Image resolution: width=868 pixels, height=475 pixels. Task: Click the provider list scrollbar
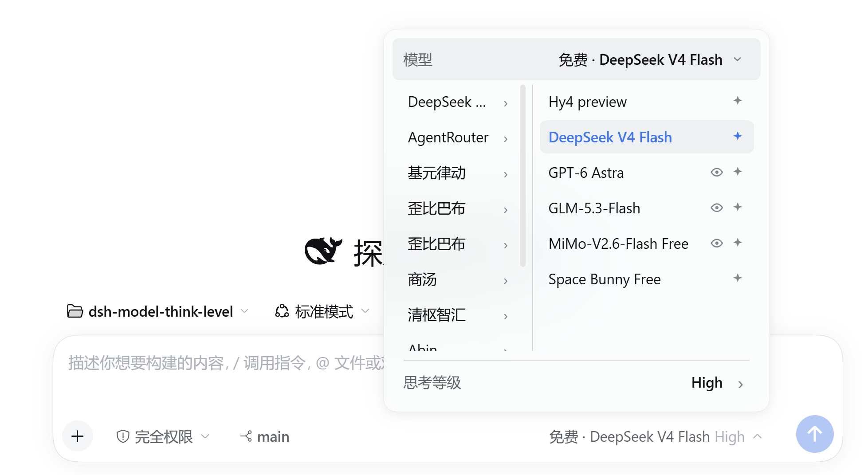coord(523,176)
